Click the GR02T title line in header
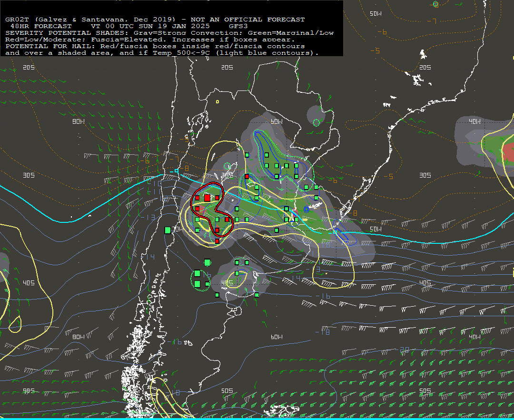 click(x=155, y=20)
